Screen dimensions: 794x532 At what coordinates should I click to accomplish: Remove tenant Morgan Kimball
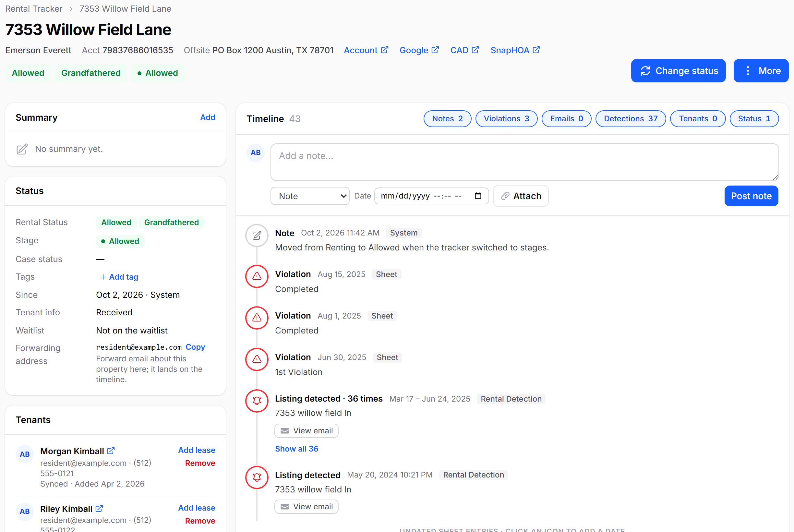pyautogui.click(x=200, y=463)
